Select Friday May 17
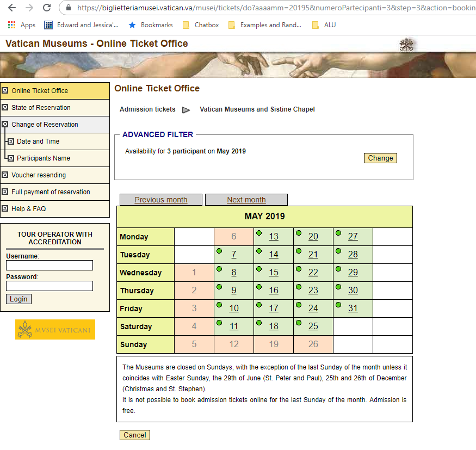 tap(274, 308)
